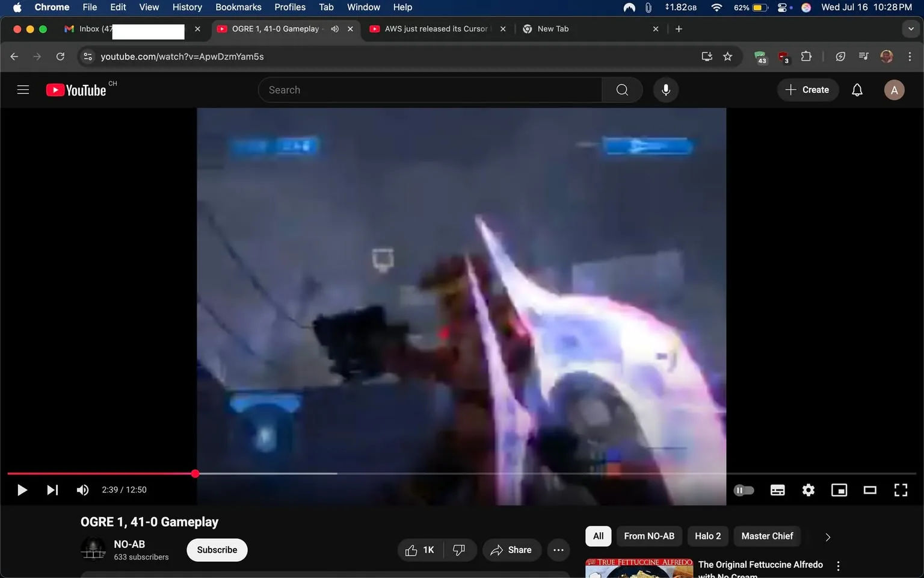Open the YouTube voice search microphone
The height and width of the screenshot is (578, 924).
coord(665,89)
